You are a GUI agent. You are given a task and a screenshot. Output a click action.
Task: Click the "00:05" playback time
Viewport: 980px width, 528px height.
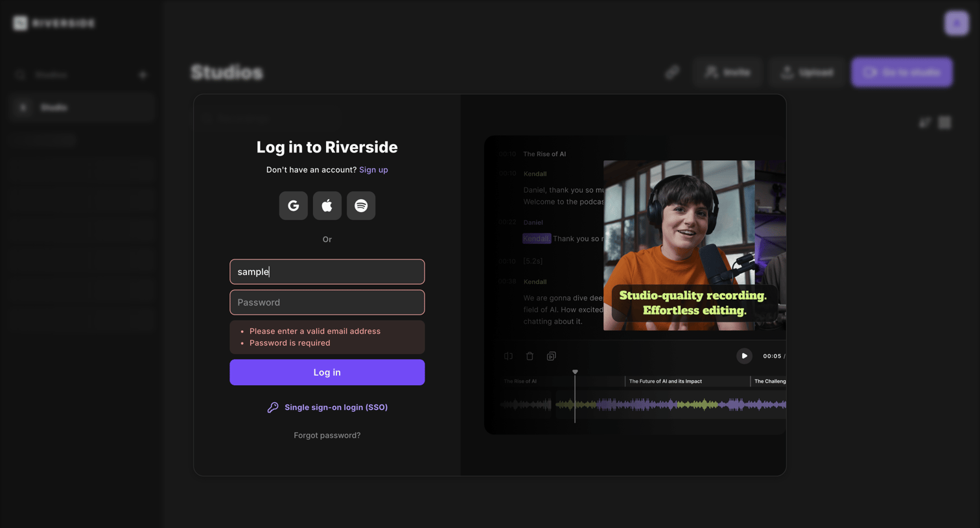[772, 356]
